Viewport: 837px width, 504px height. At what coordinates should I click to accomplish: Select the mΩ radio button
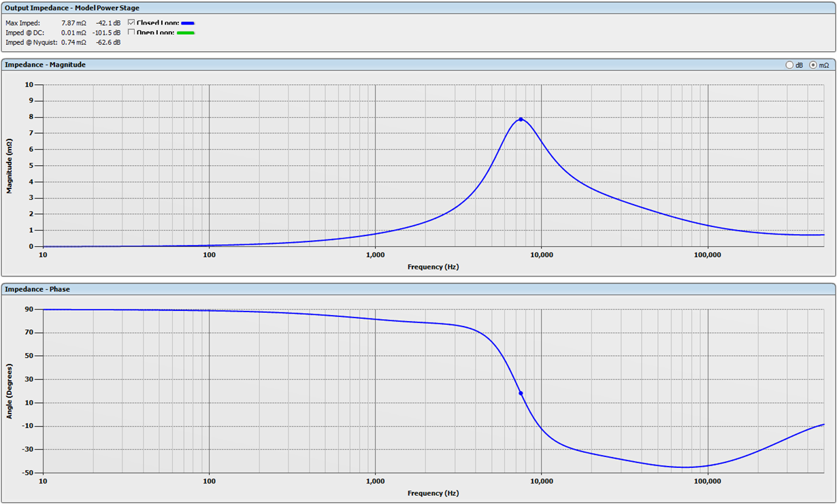(813, 65)
